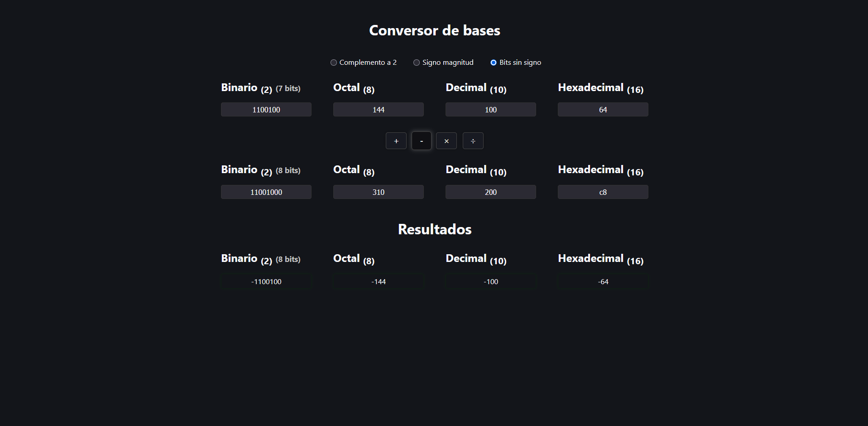Click the second Decimal input showing 200
The image size is (868, 426).
coord(490,192)
